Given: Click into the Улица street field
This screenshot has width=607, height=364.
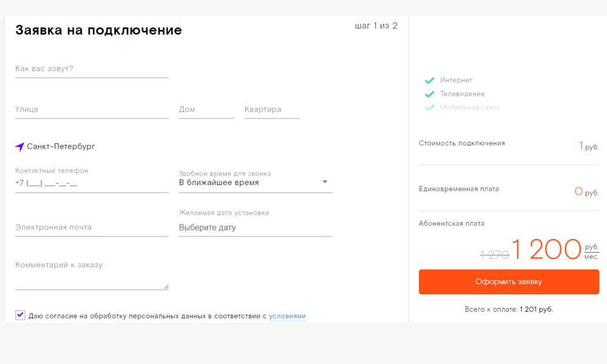Looking at the screenshot, I should [92, 110].
